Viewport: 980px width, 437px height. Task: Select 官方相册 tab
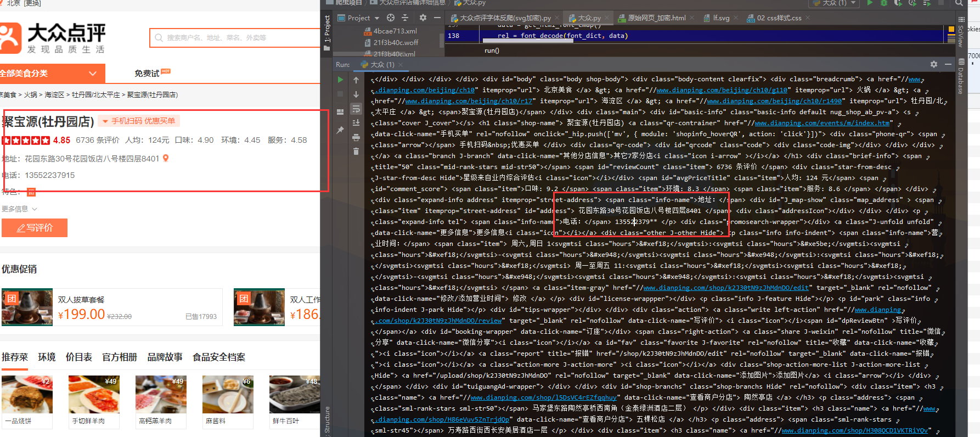tap(120, 357)
